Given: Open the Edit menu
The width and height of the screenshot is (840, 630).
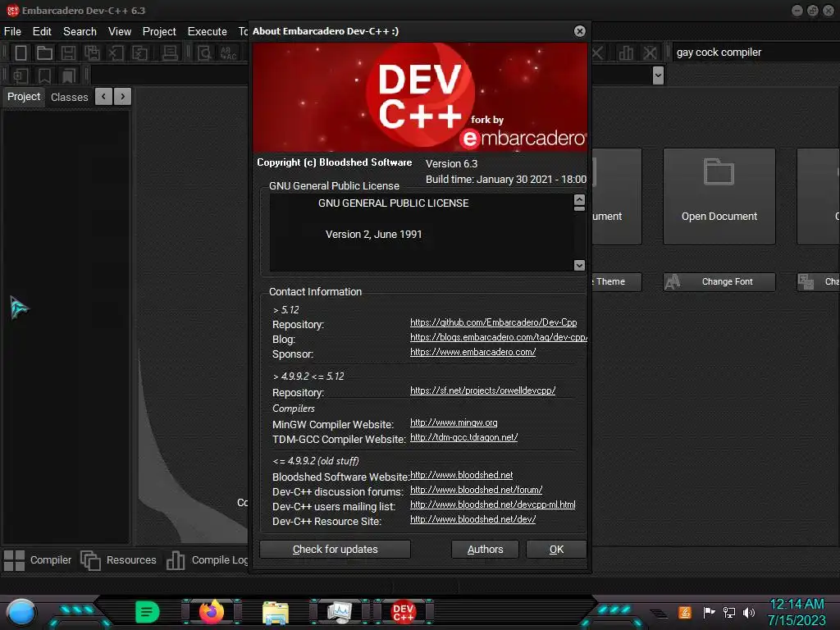Looking at the screenshot, I should 42,32.
